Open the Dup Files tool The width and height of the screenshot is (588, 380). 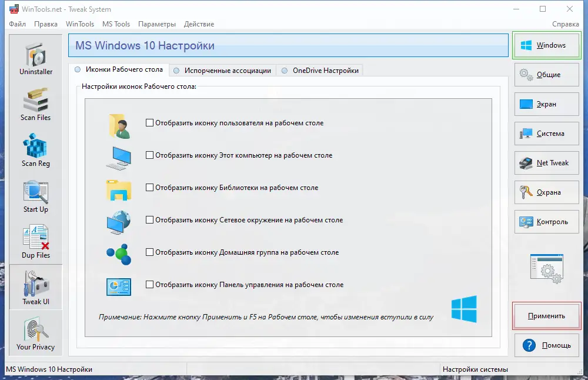point(36,242)
